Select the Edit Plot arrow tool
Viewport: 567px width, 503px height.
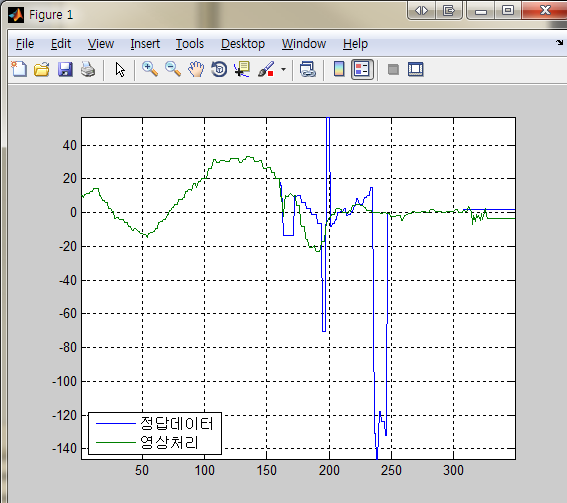coord(120,69)
